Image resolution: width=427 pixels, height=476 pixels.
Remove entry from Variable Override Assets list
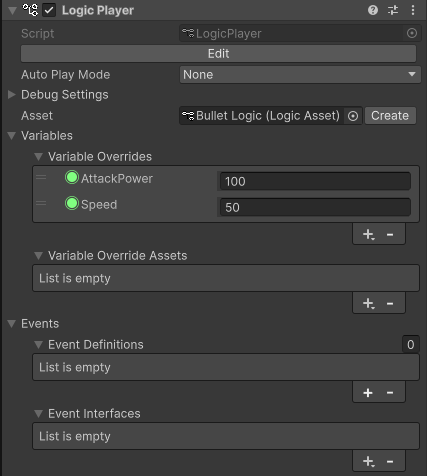(x=390, y=304)
